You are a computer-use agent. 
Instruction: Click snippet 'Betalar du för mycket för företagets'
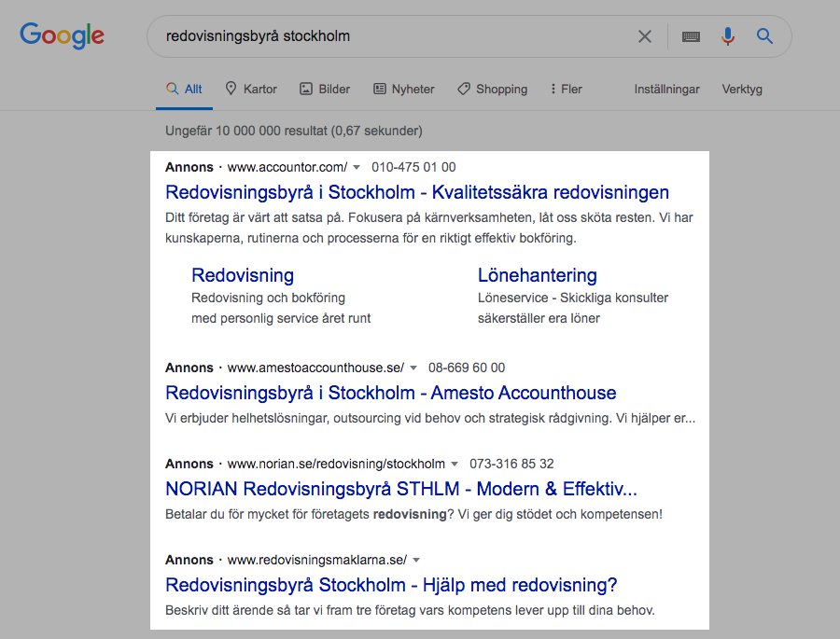[x=267, y=514]
